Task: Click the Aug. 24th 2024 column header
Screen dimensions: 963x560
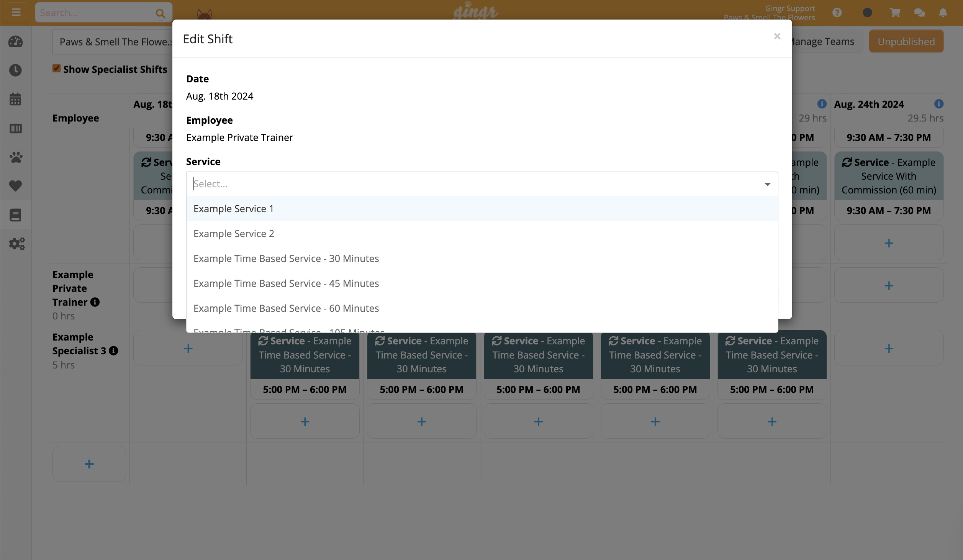Action: [869, 104]
